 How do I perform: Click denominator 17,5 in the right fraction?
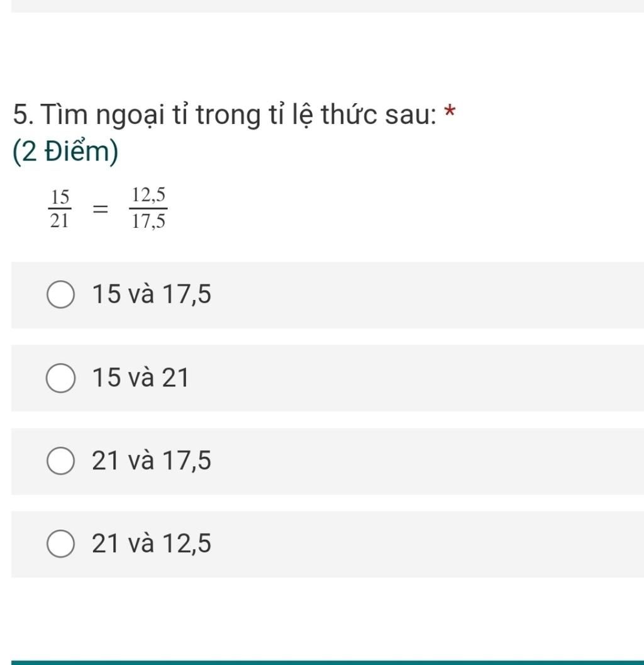148,221
